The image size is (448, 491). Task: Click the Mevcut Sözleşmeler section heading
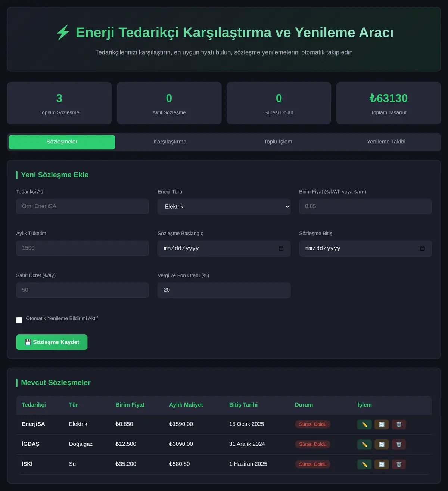coord(56,383)
